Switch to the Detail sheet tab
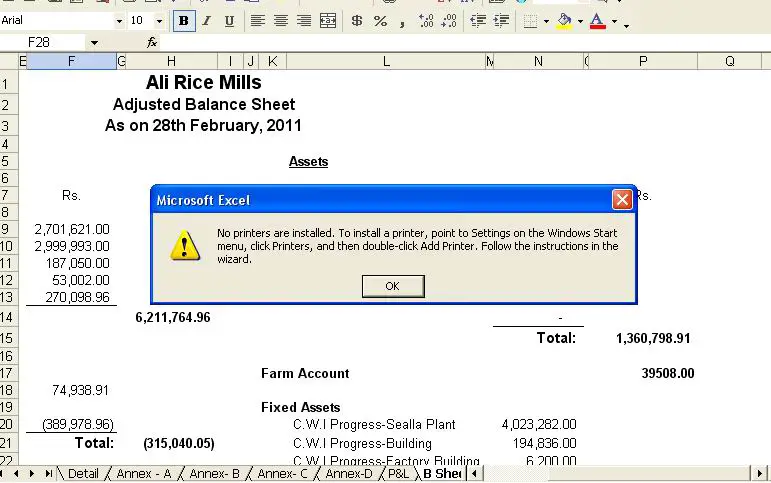 click(83, 474)
